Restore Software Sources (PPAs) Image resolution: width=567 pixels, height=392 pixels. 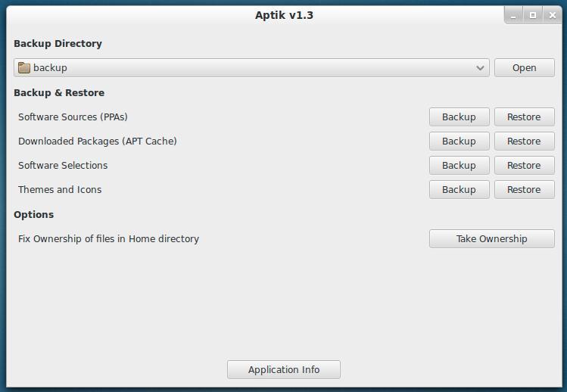point(524,117)
